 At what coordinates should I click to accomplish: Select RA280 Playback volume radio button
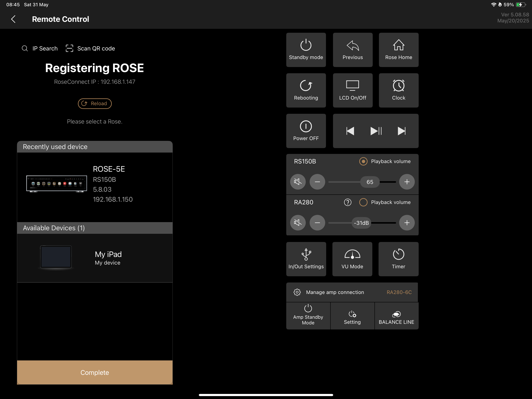click(363, 202)
